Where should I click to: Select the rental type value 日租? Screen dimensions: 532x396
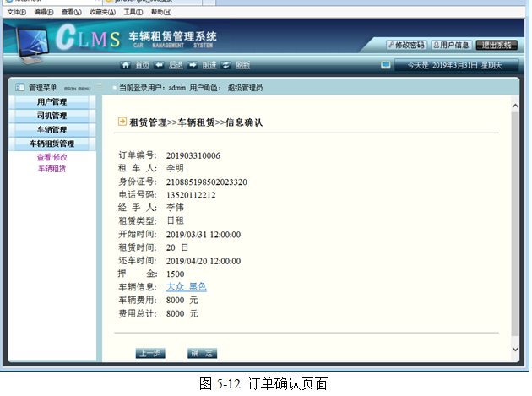175,221
